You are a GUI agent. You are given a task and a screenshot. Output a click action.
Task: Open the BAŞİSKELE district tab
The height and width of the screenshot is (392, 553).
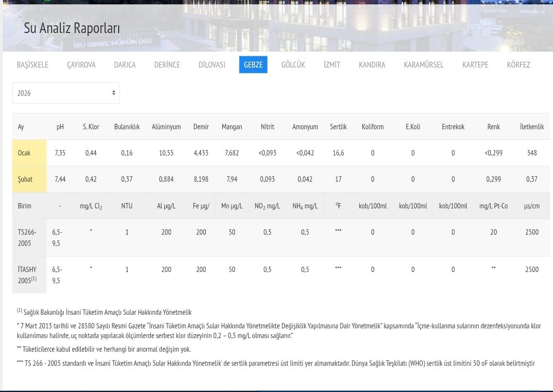pyautogui.click(x=33, y=65)
